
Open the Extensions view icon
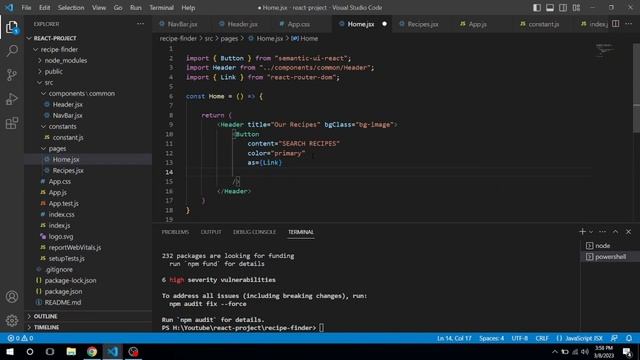[x=12, y=123]
